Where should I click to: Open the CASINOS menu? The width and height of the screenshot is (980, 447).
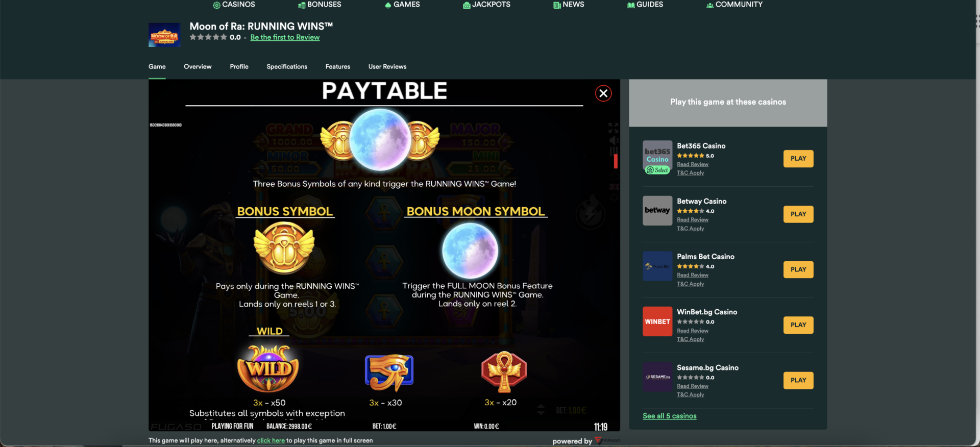pyautogui.click(x=234, y=5)
